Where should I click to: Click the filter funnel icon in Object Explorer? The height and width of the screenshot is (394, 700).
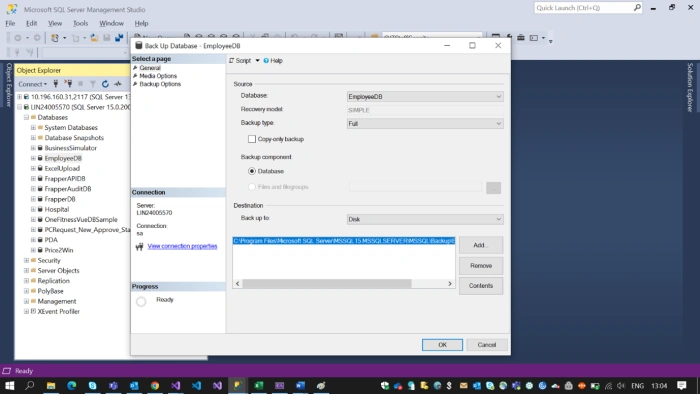click(x=93, y=83)
